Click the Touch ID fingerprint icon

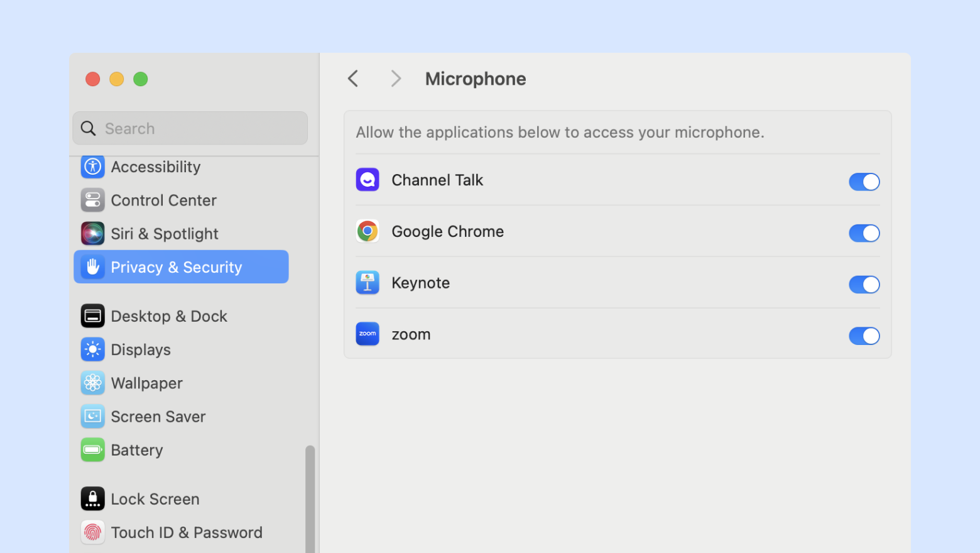[x=92, y=532]
